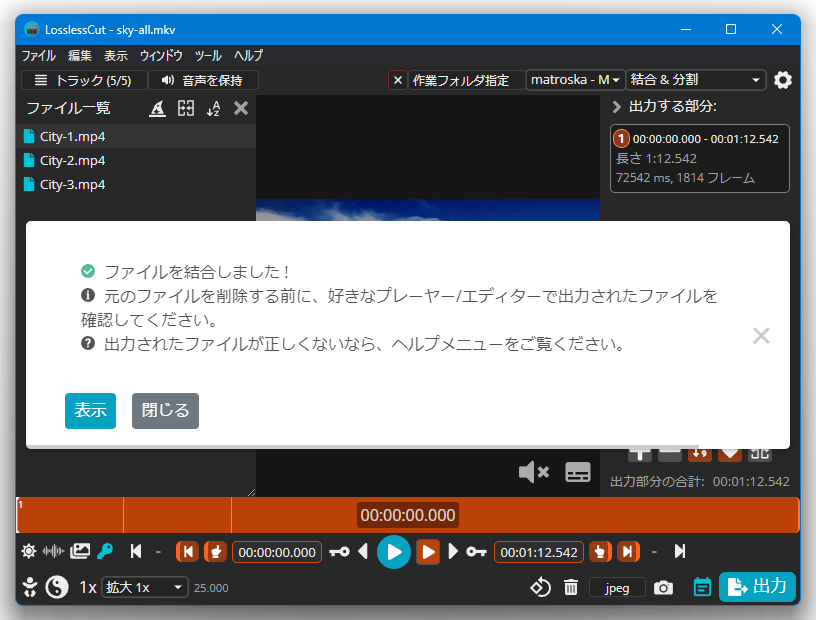Click the simple mode baby icon
816x620 pixels.
30,588
